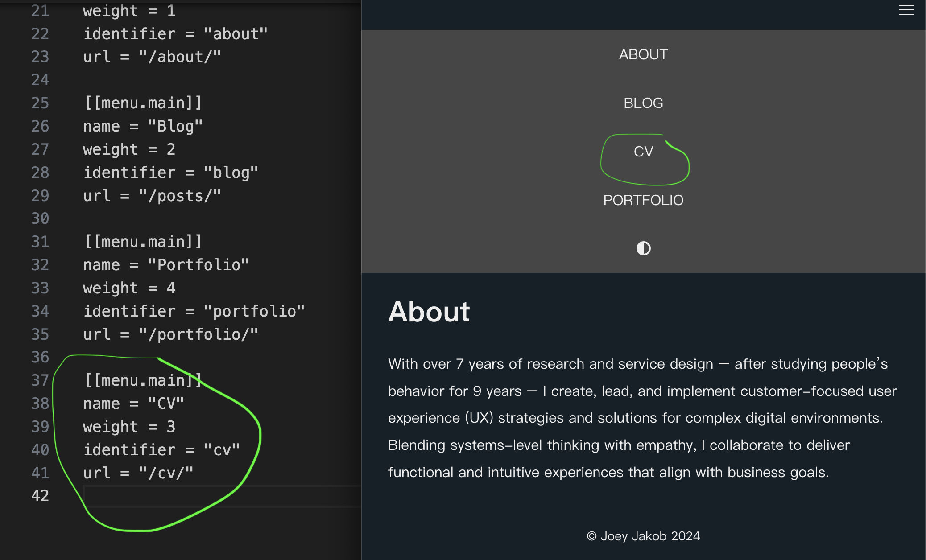Click the url = "/cv/" code line
This screenshot has width=926, height=560.
tap(138, 473)
